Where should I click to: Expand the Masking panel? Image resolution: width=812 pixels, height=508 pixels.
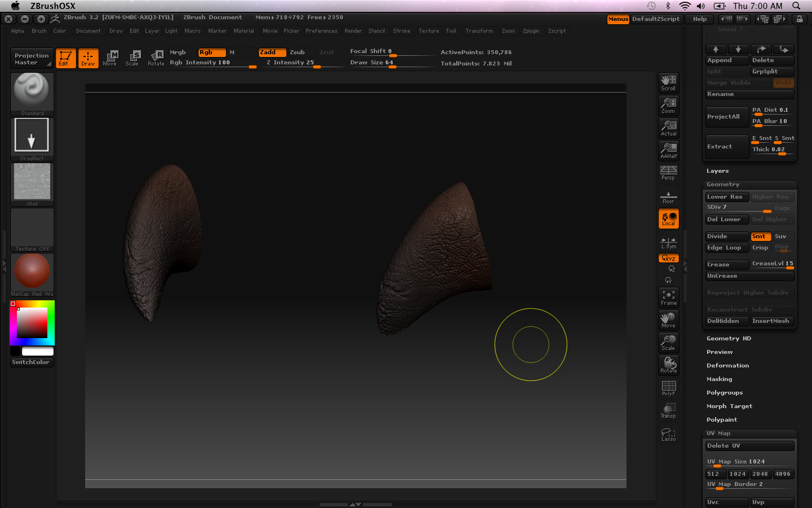click(719, 379)
